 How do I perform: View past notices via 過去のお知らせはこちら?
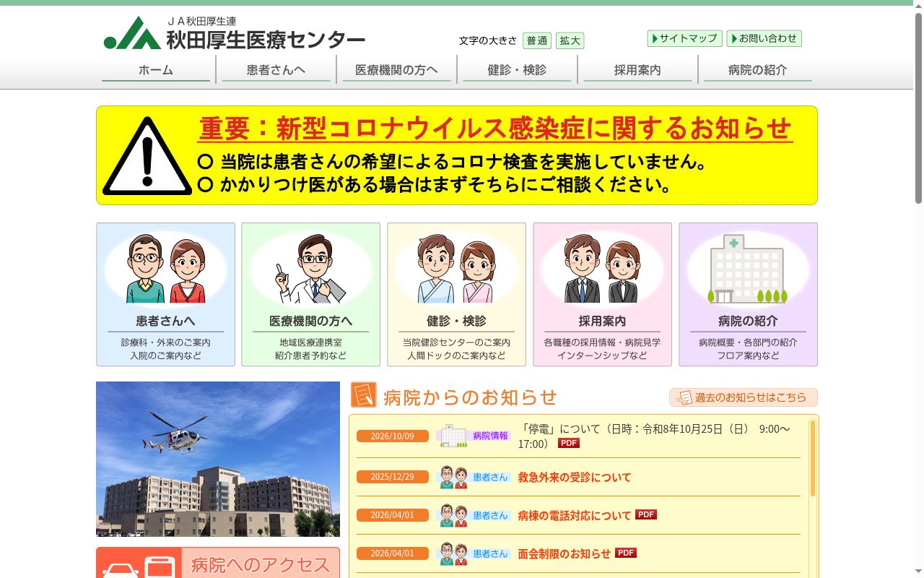(744, 397)
